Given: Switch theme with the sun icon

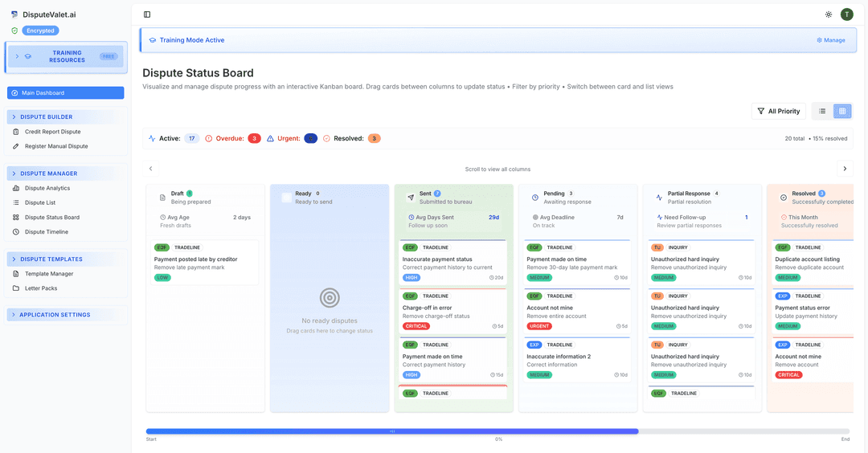Looking at the screenshot, I should pyautogui.click(x=829, y=14).
